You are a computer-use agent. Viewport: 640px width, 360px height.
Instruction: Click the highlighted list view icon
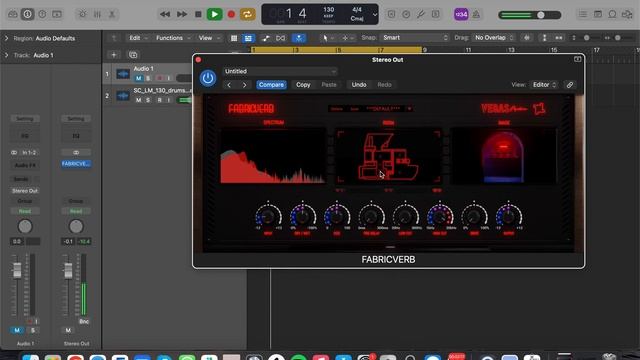click(248, 38)
